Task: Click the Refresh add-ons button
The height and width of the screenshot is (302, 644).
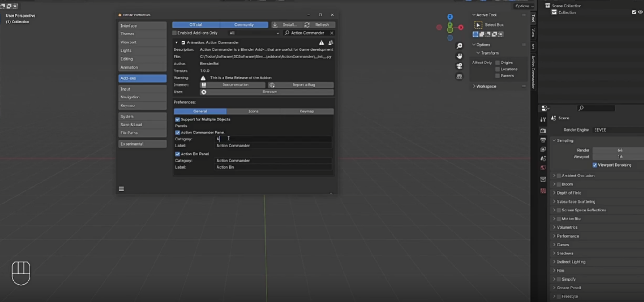Action: click(318, 25)
